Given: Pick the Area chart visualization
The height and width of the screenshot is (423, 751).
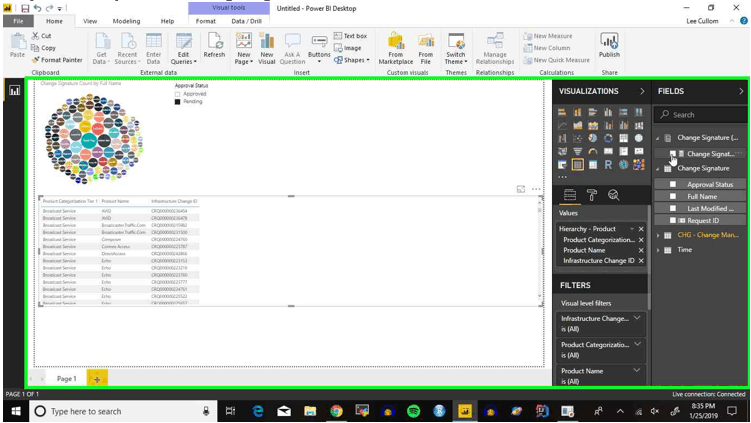Looking at the screenshot, I should coord(578,126).
